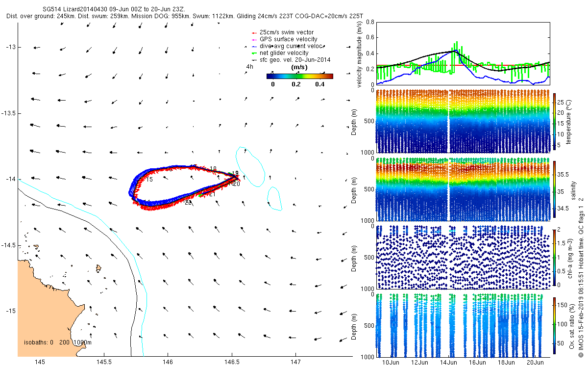Viewport: 588px width, 368px height.
Task: Click the Ox. sat. ratio colorbar
Action: click(x=555, y=326)
